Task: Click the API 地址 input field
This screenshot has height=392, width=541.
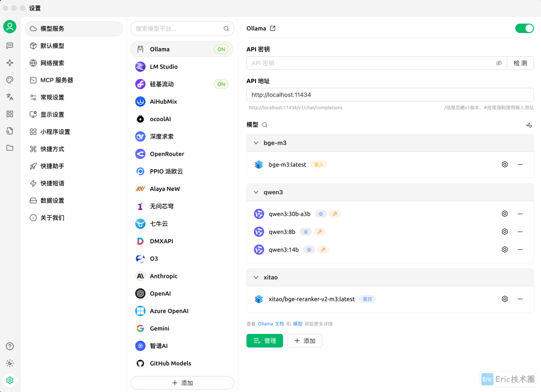Action: [390, 95]
